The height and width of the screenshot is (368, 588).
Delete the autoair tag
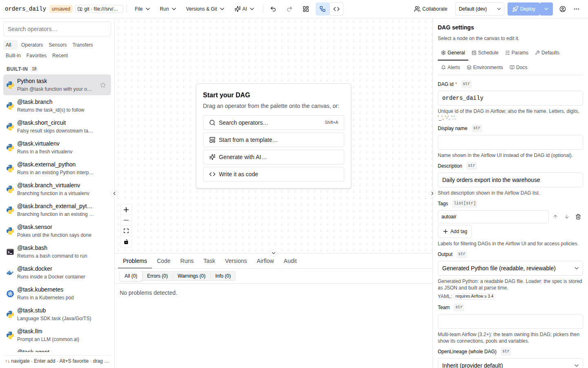pyautogui.click(x=578, y=217)
